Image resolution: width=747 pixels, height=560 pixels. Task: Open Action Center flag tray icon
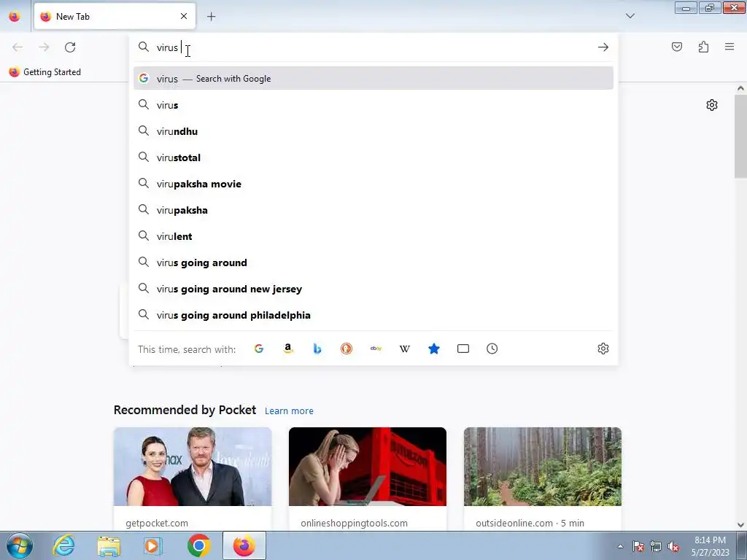point(638,547)
